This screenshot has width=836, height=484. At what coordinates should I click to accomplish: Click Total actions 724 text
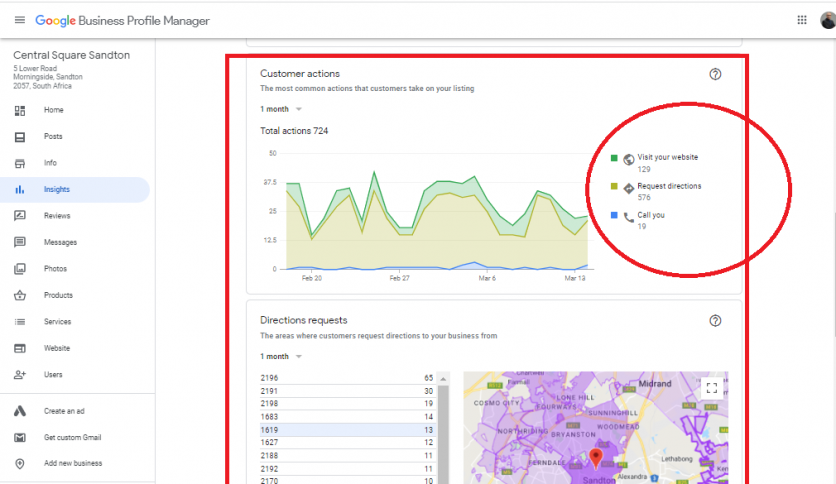(x=294, y=131)
